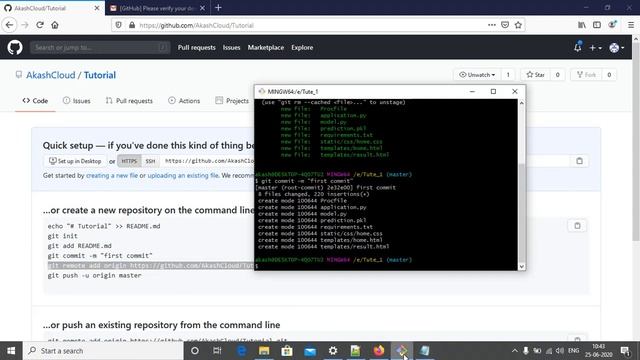Maximize the MINGW64 terminal window
The image size is (640, 360).
pyautogui.click(x=493, y=91)
